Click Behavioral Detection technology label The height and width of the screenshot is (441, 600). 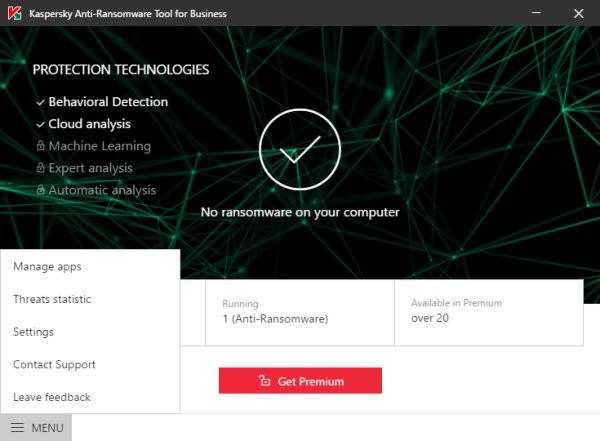108,102
